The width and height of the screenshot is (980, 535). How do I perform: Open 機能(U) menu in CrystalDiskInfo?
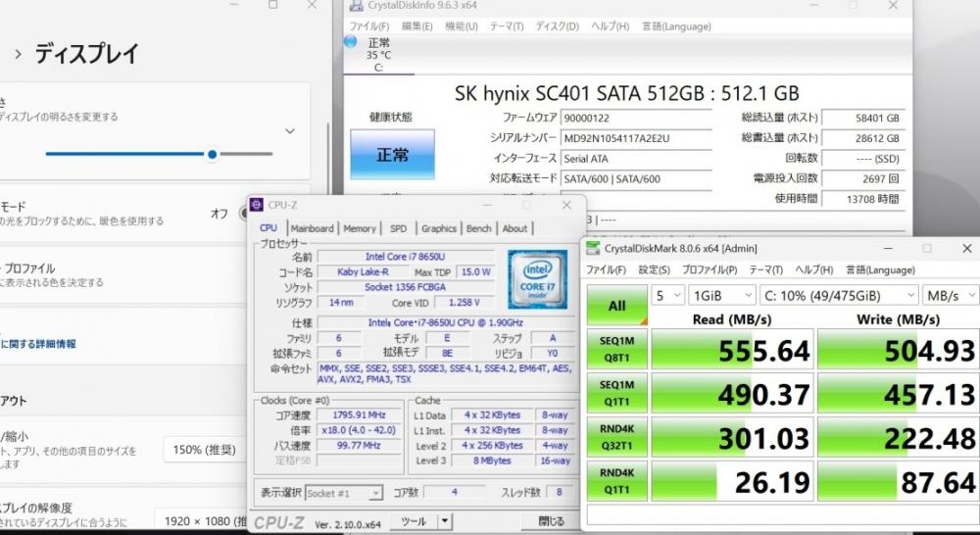point(462,26)
